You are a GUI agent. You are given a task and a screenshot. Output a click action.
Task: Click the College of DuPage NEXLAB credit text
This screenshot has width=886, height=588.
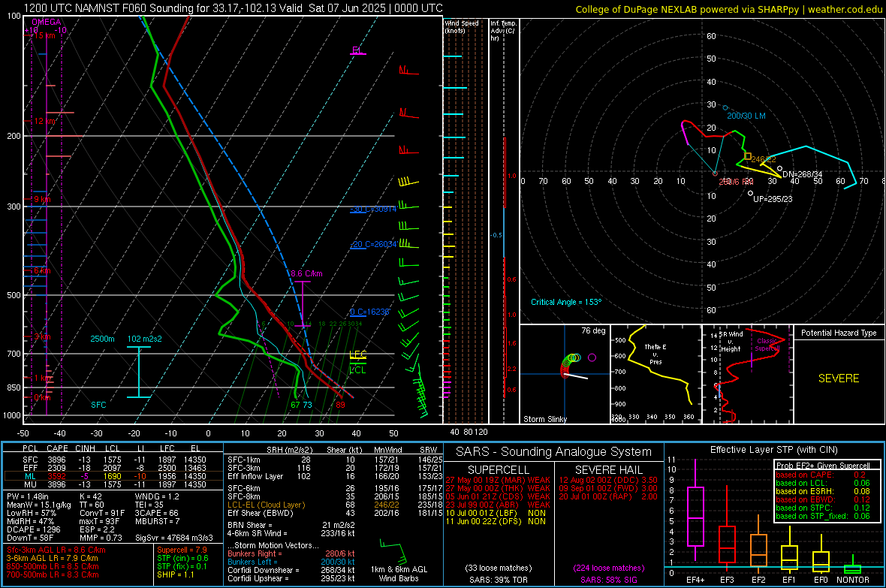[x=729, y=9]
